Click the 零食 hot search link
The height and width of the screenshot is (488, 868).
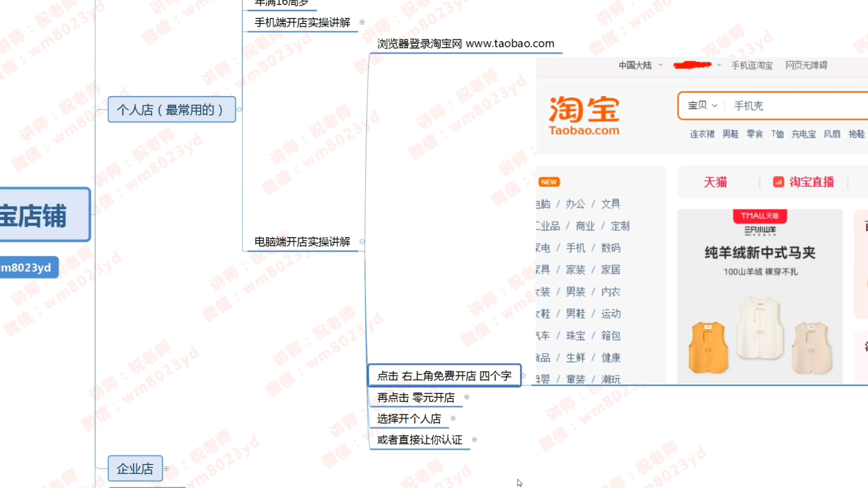click(755, 134)
